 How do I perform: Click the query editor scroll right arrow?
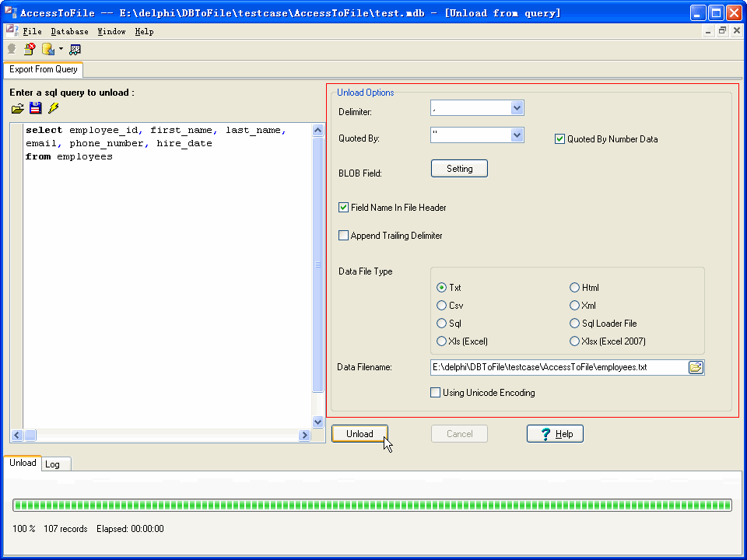pyautogui.click(x=305, y=435)
